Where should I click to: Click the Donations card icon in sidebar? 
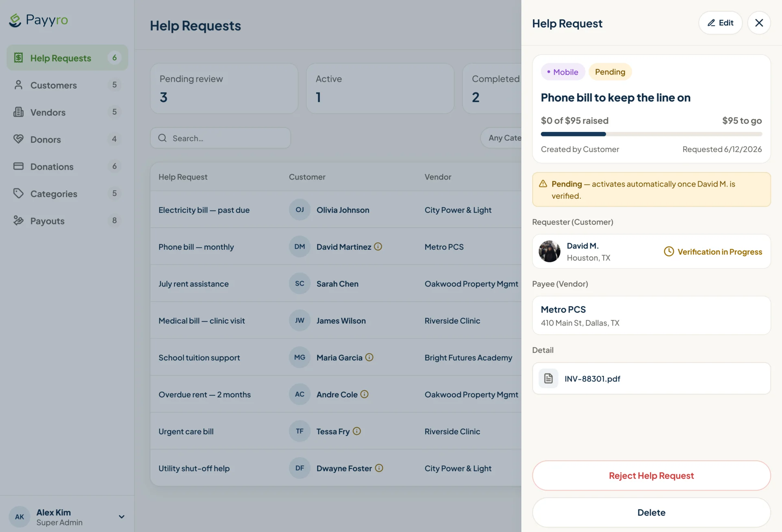pos(18,166)
